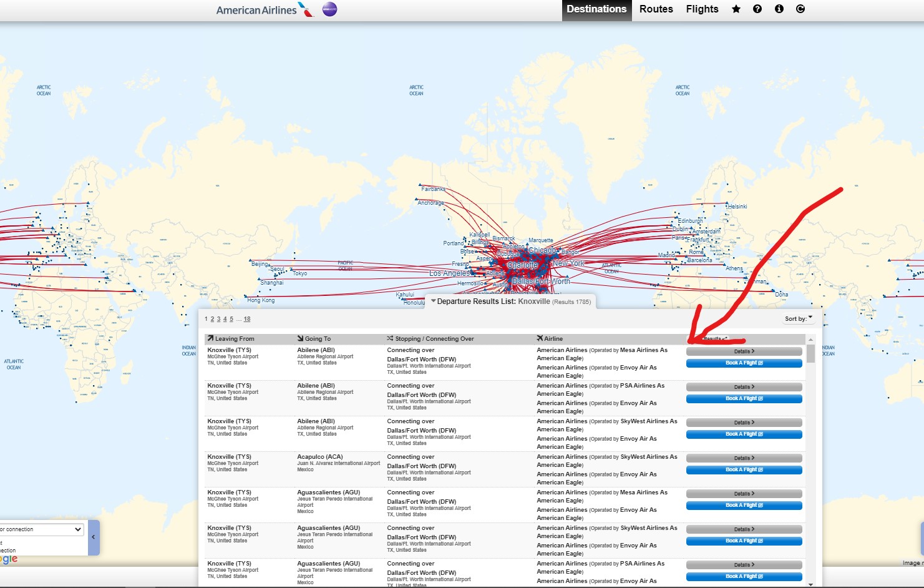
Task: Open Details for Aguascalientes PSA Airlines row
Action: [744, 565]
